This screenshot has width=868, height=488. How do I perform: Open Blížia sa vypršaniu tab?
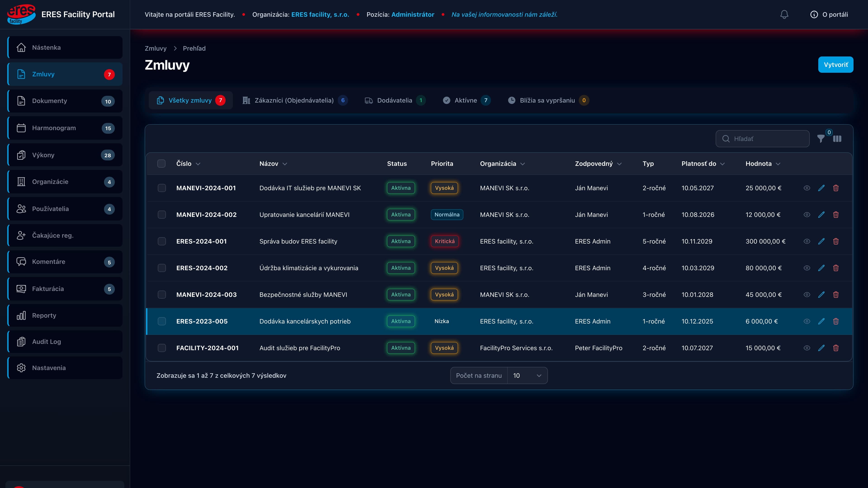pos(548,100)
